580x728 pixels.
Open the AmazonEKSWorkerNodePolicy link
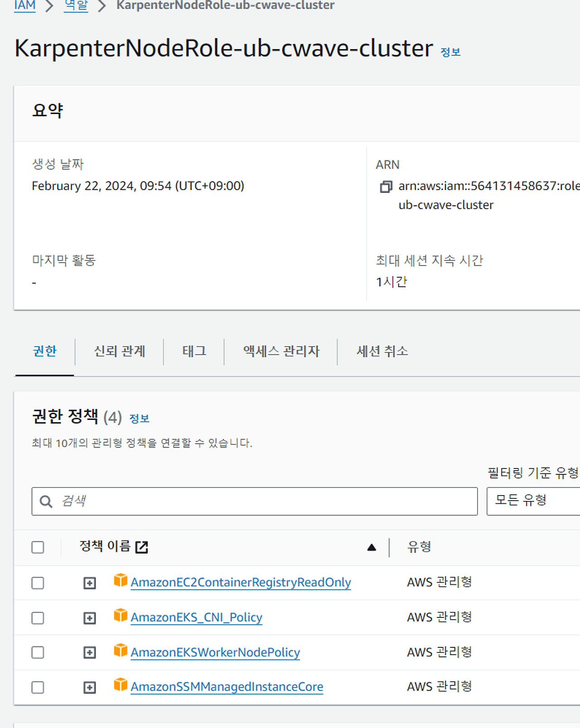click(x=215, y=652)
